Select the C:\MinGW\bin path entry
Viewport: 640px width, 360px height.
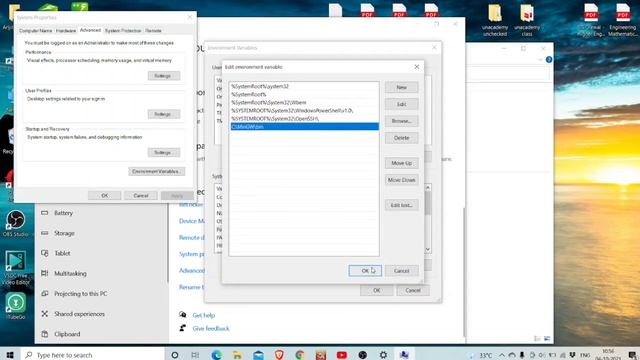(x=304, y=127)
